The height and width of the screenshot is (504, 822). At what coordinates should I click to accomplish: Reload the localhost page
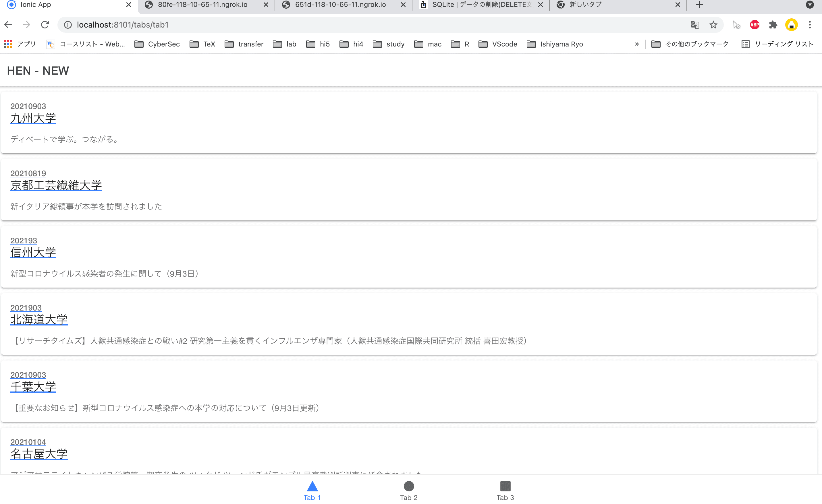(x=45, y=25)
